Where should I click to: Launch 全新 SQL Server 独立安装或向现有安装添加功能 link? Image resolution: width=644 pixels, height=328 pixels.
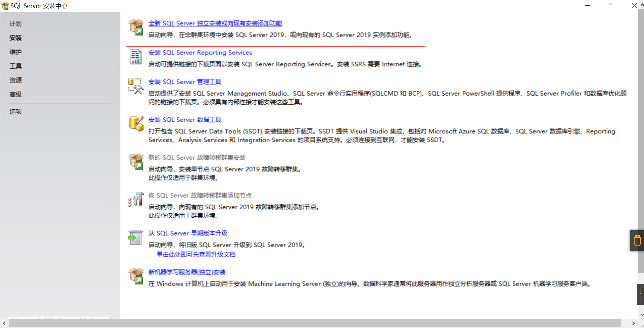(x=215, y=23)
